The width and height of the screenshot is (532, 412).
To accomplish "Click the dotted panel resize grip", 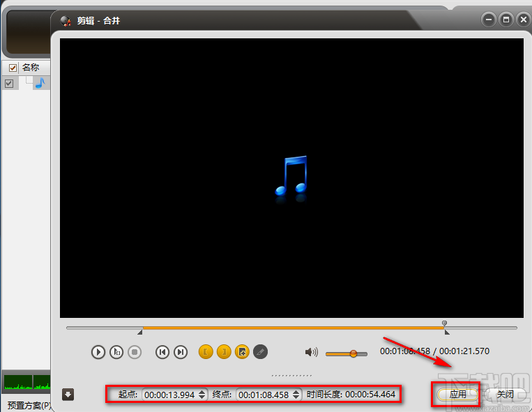I will click(x=291, y=375).
